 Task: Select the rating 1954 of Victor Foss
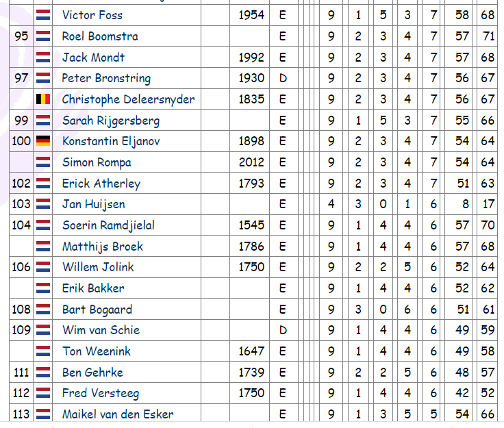point(251,15)
